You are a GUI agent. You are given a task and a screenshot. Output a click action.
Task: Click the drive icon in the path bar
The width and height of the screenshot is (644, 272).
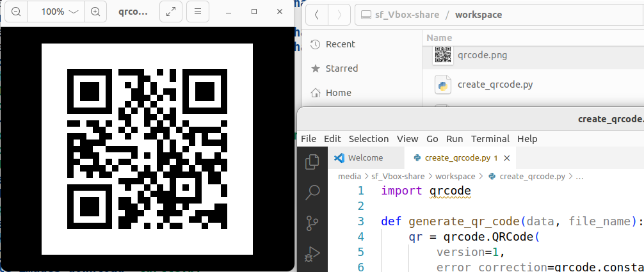click(366, 15)
